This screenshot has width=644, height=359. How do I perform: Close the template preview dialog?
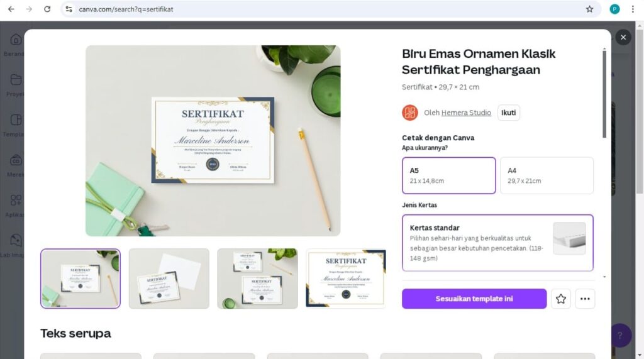tap(623, 37)
